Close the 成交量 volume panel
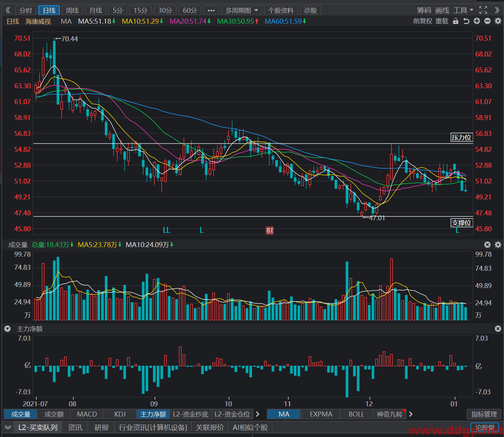The image size is (504, 437). [x=487, y=245]
